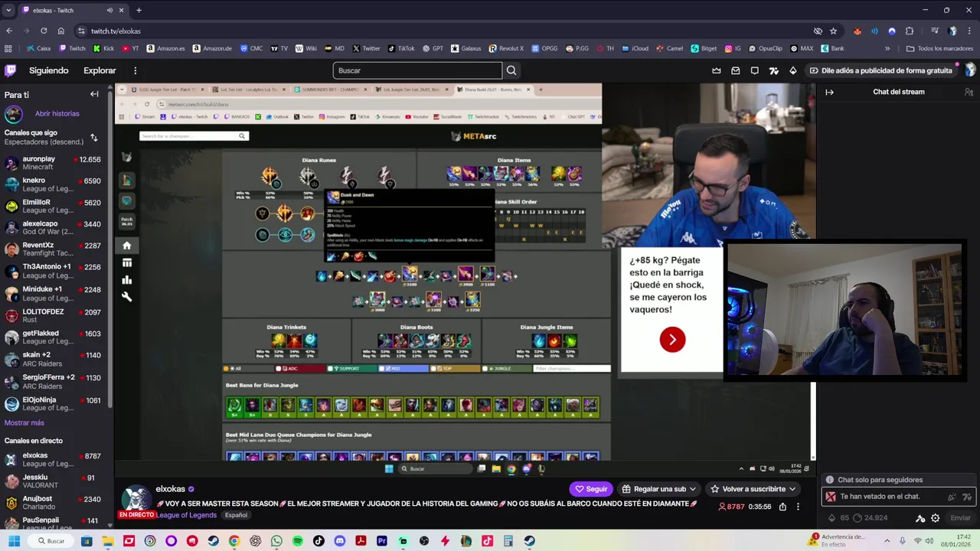The width and height of the screenshot is (980, 551).
Task: Go to Siguiendo tab
Action: pyautogui.click(x=49, y=70)
